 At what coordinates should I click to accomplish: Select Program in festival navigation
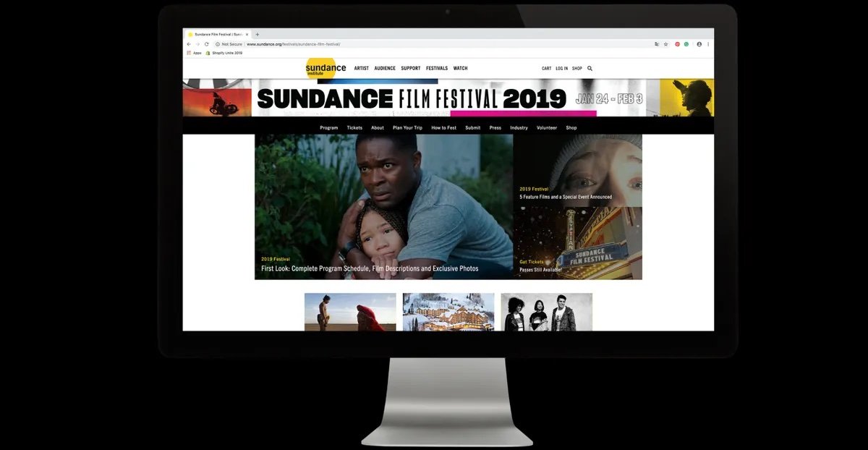click(329, 128)
